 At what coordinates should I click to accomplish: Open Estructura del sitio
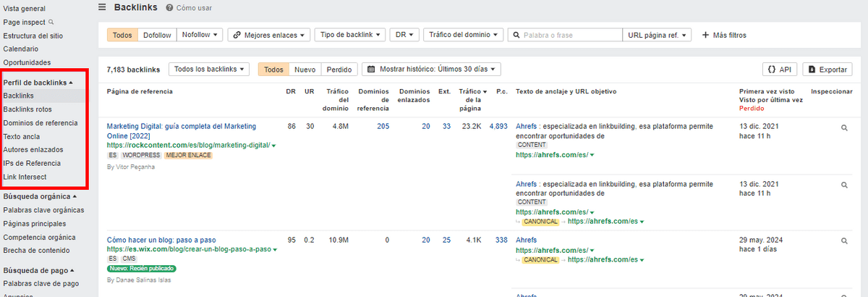(33, 35)
